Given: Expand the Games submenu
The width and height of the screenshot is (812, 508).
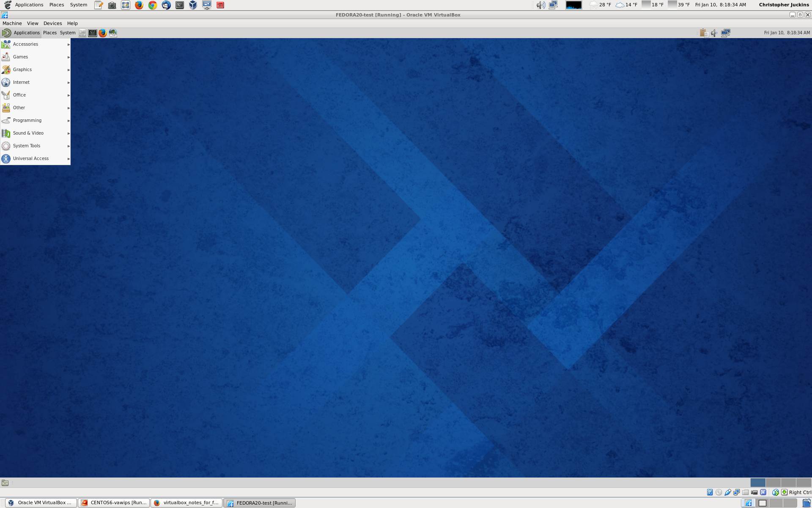Looking at the screenshot, I should 36,57.
